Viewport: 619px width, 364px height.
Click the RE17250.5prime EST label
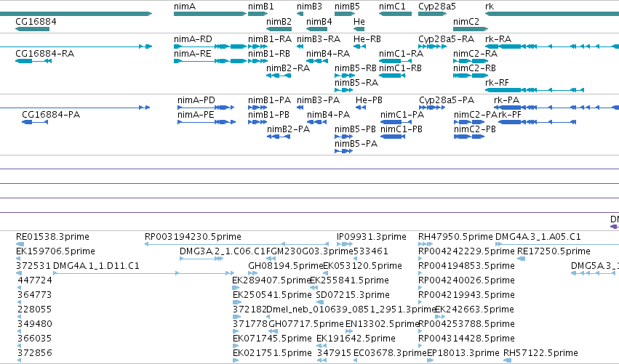pyautogui.click(x=554, y=251)
